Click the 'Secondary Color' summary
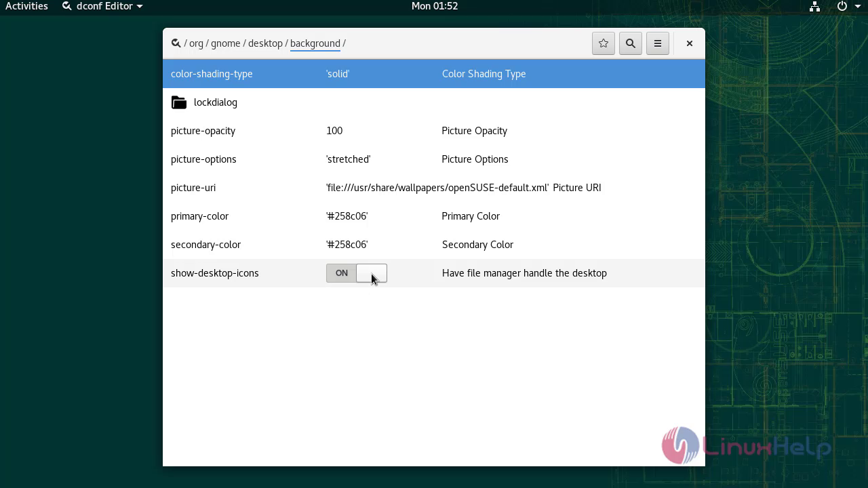 478,245
